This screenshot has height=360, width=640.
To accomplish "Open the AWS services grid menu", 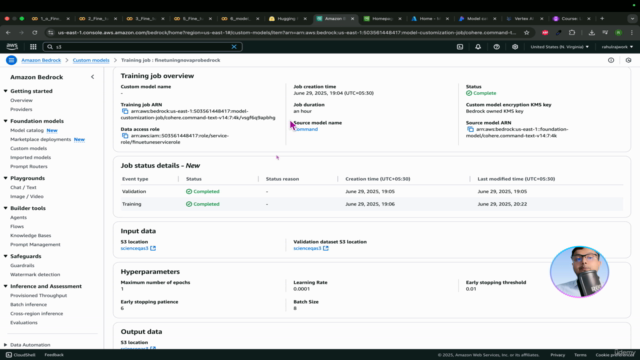I will point(33,47).
